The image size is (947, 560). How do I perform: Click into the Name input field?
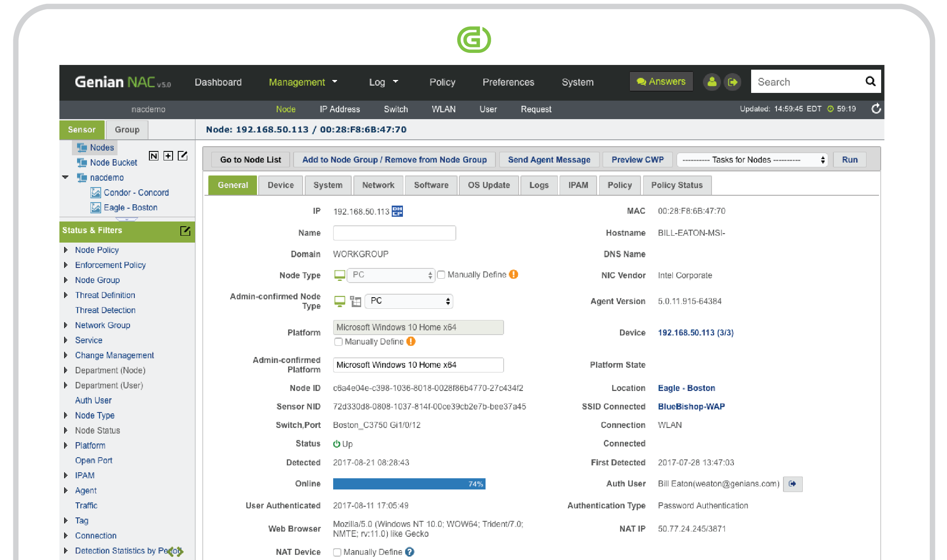click(x=394, y=233)
